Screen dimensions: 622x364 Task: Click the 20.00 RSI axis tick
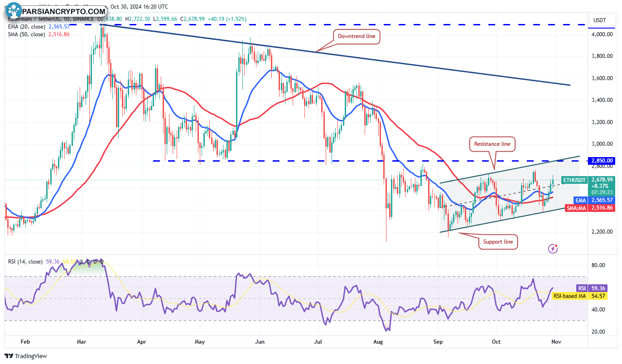click(599, 331)
